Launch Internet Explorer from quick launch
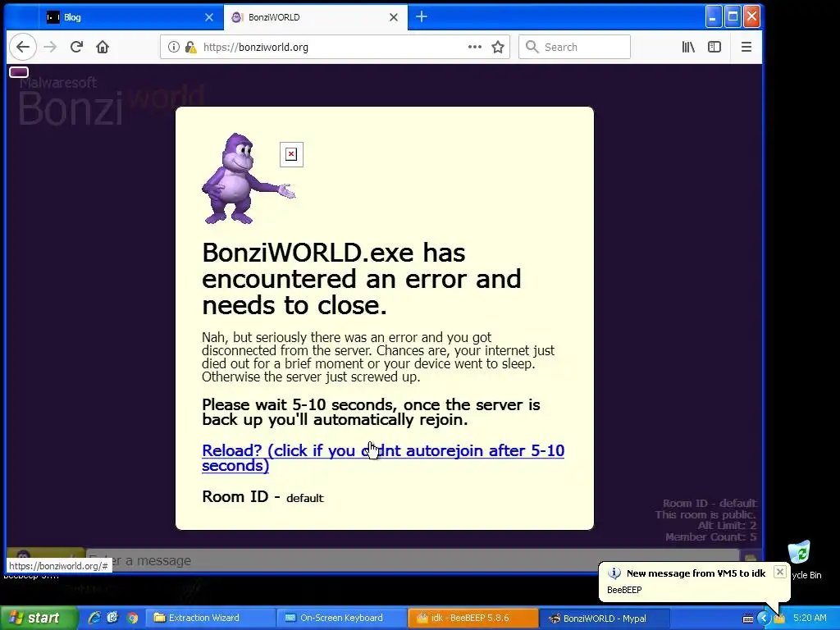 pos(94,618)
